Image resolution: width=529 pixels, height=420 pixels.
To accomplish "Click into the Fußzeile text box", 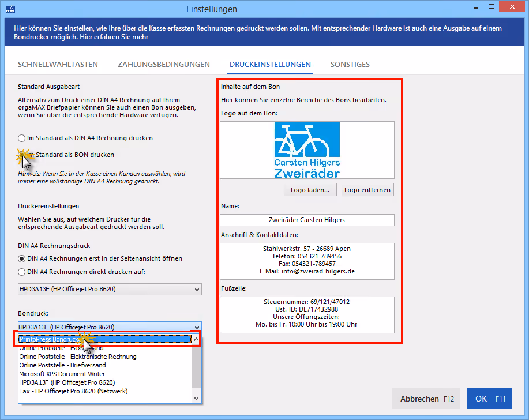I will coord(307,315).
